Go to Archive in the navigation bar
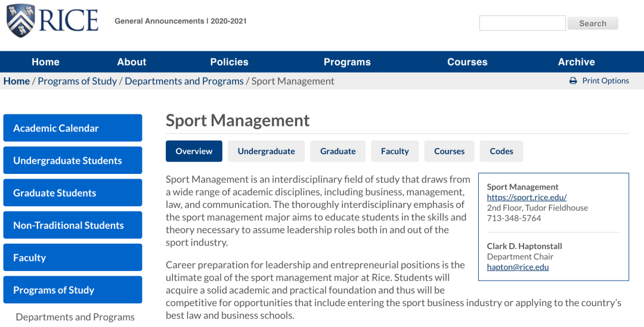644x327 pixels. 576,62
